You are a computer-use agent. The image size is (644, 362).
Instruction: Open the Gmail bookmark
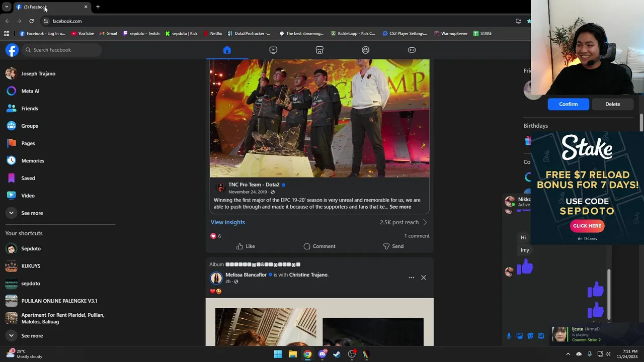(x=108, y=34)
